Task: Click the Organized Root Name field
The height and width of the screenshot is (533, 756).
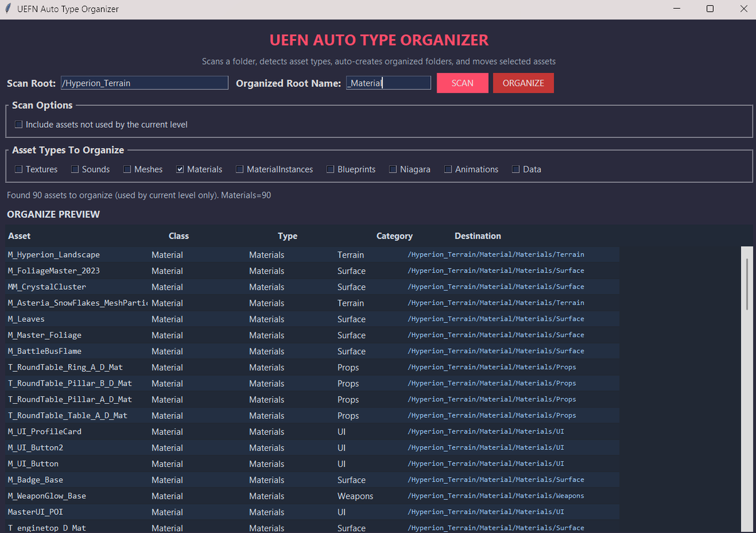Action: point(388,83)
